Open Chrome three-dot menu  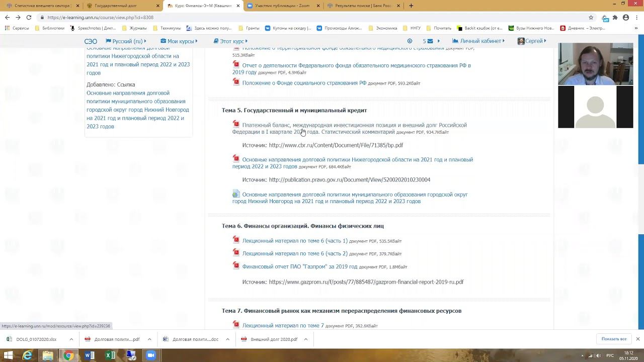click(636, 17)
